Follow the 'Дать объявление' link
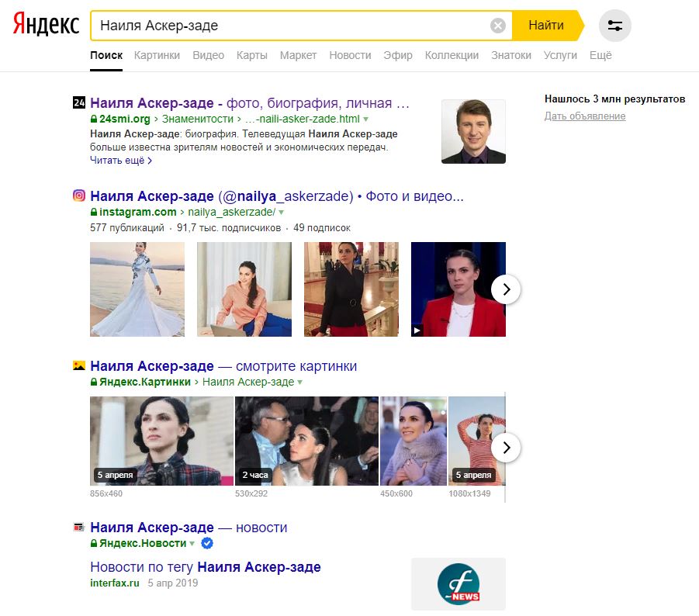 tap(585, 116)
